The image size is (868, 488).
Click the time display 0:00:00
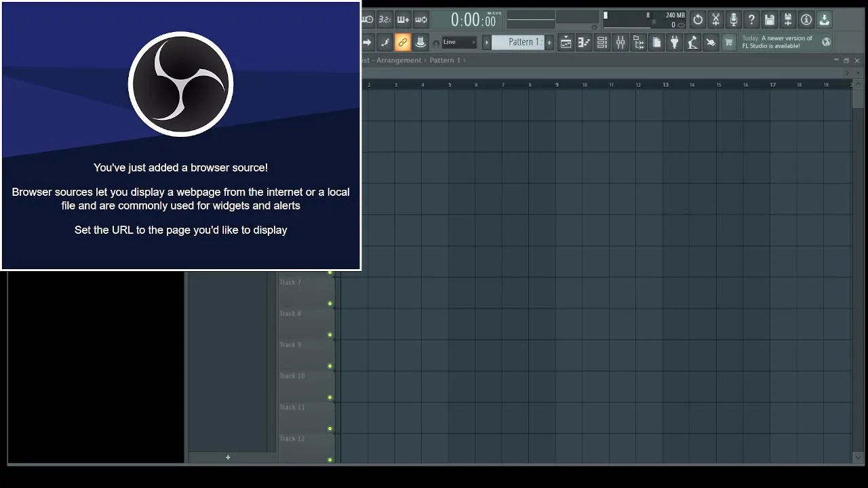[x=473, y=20]
